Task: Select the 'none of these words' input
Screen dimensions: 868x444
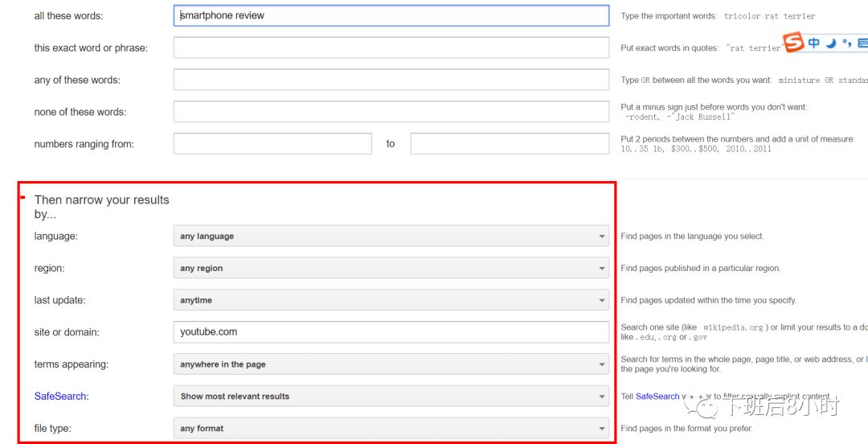Action: [x=391, y=112]
